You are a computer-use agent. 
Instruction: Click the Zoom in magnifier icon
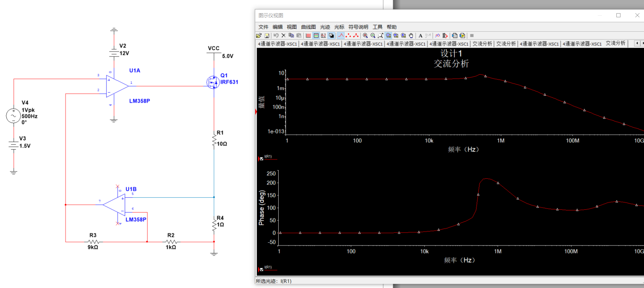[365, 35]
